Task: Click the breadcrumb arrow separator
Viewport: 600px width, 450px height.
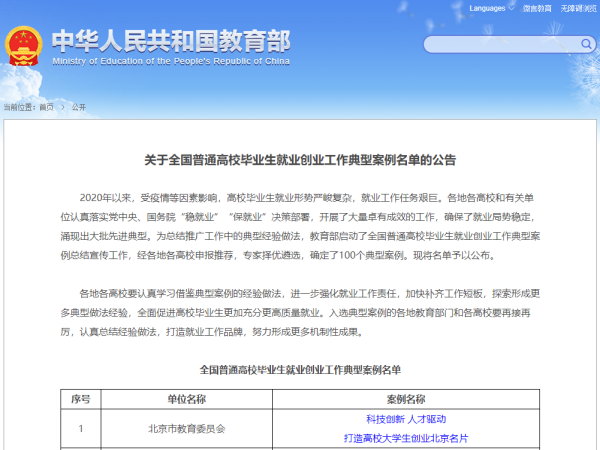Action: point(62,106)
